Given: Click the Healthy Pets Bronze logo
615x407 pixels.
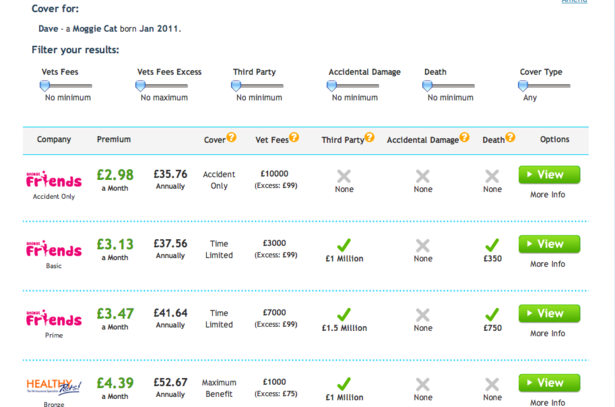Looking at the screenshot, I should 54,387.
